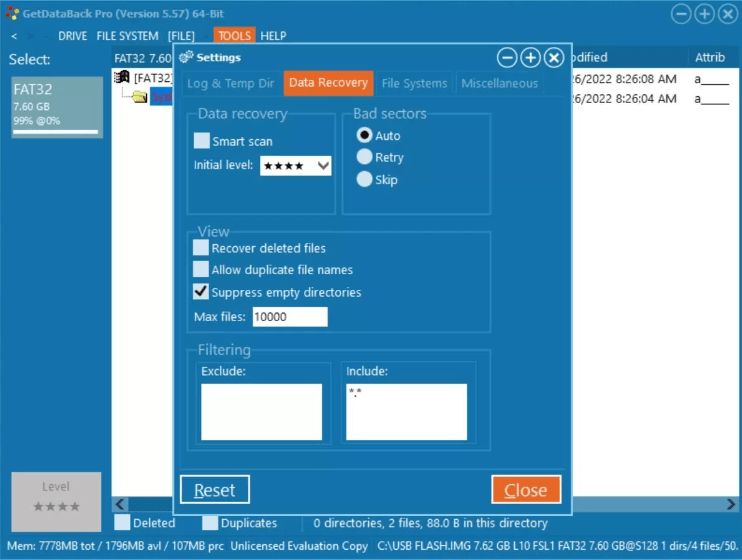
Task: Open the [FILE] menu
Action: 181,36
